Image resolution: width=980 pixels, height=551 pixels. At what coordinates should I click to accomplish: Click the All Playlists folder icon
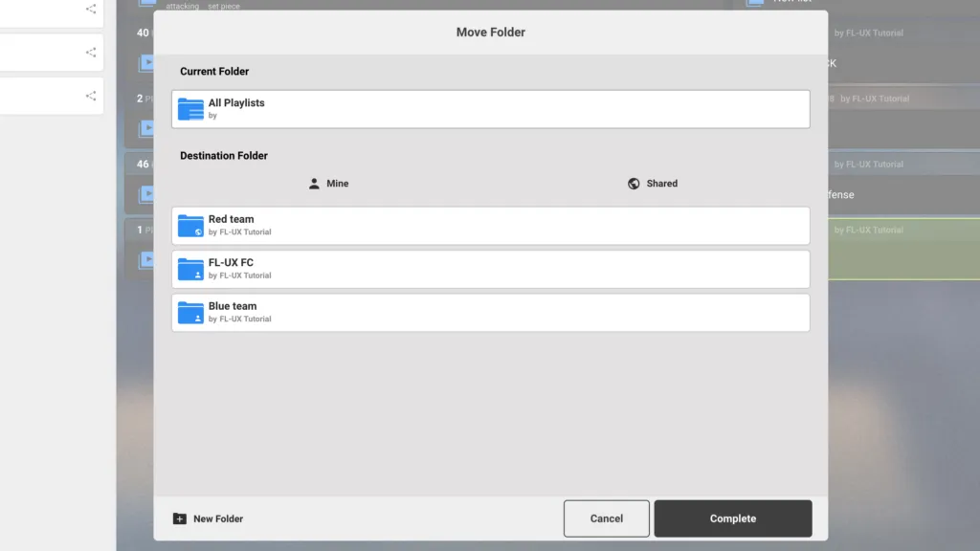coord(190,109)
